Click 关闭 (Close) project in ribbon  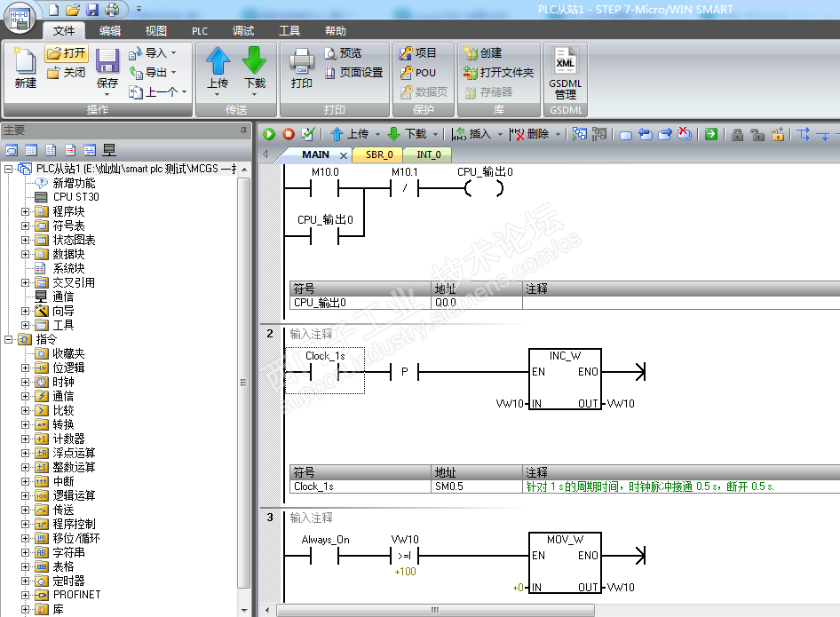point(66,73)
